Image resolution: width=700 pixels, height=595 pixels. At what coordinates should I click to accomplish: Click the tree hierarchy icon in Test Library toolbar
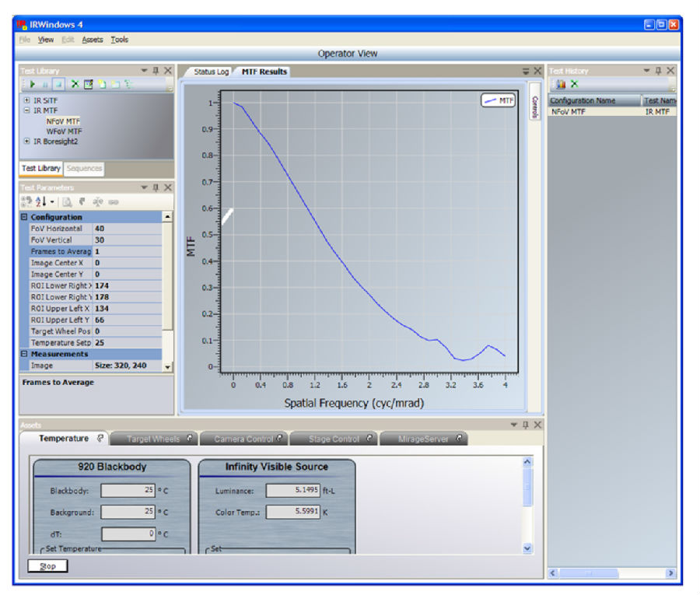128,84
